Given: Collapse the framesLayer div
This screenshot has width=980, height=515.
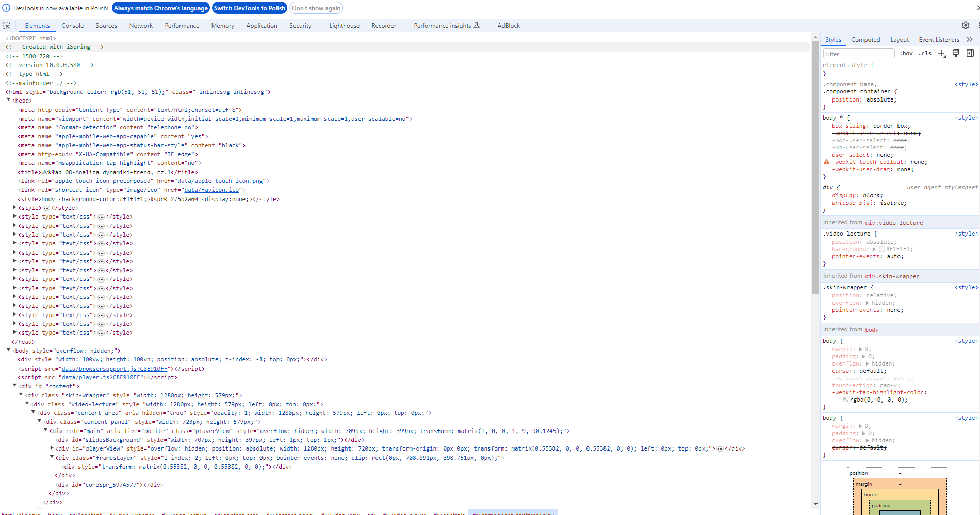Looking at the screenshot, I should coord(52,457).
